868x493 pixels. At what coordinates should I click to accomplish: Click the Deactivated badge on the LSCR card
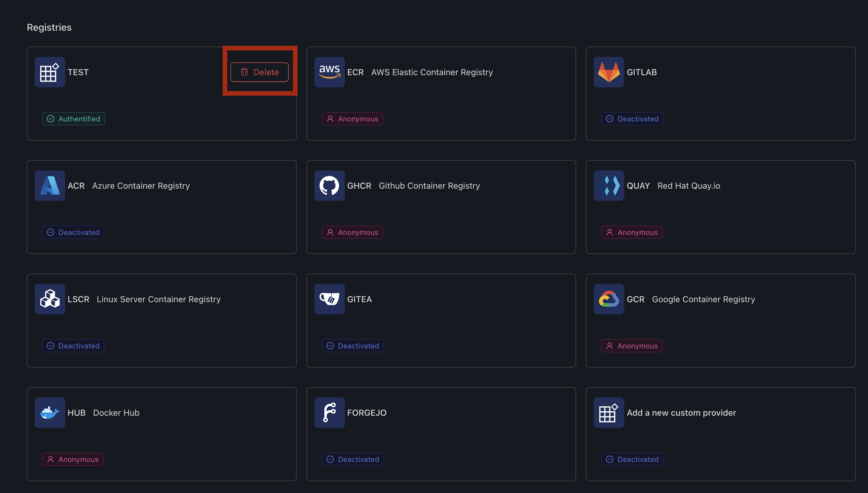[73, 346]
